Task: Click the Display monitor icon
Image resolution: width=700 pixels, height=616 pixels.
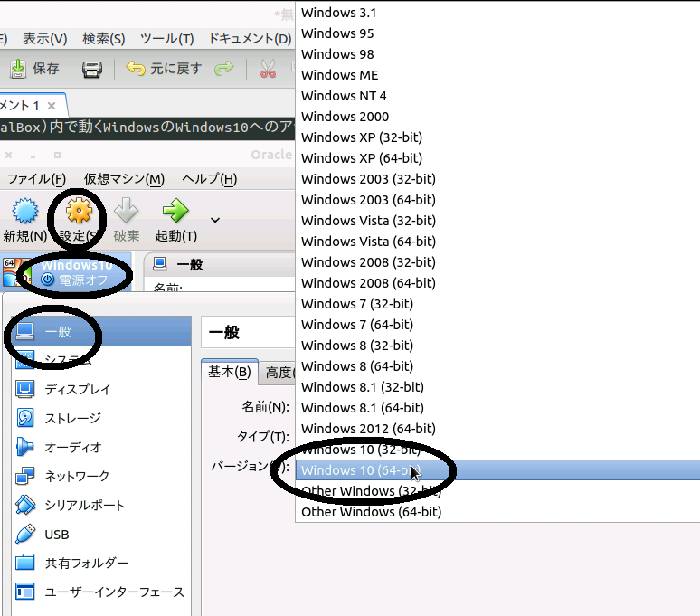Action: (25, 389)
